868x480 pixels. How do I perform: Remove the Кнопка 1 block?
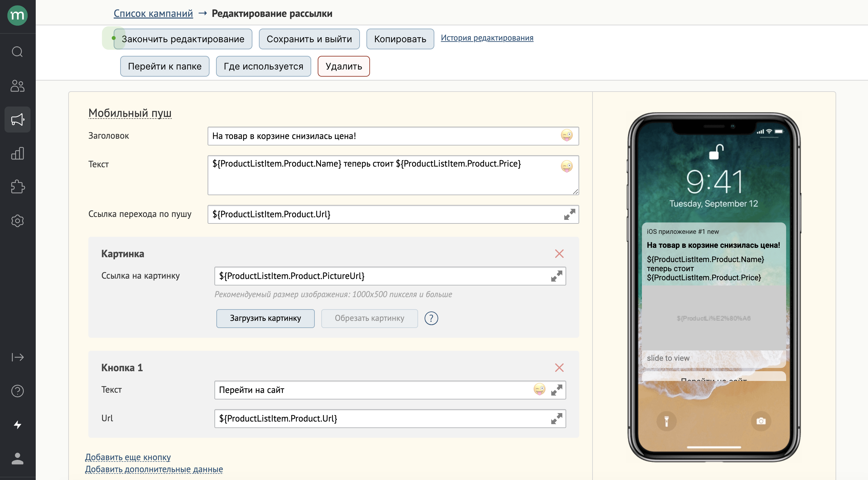point(559,368)
